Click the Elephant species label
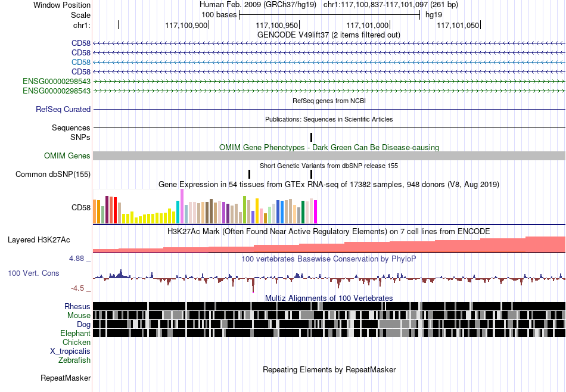Screen dimensions: 566x392 pyautogui.click(x=75, y=333)
